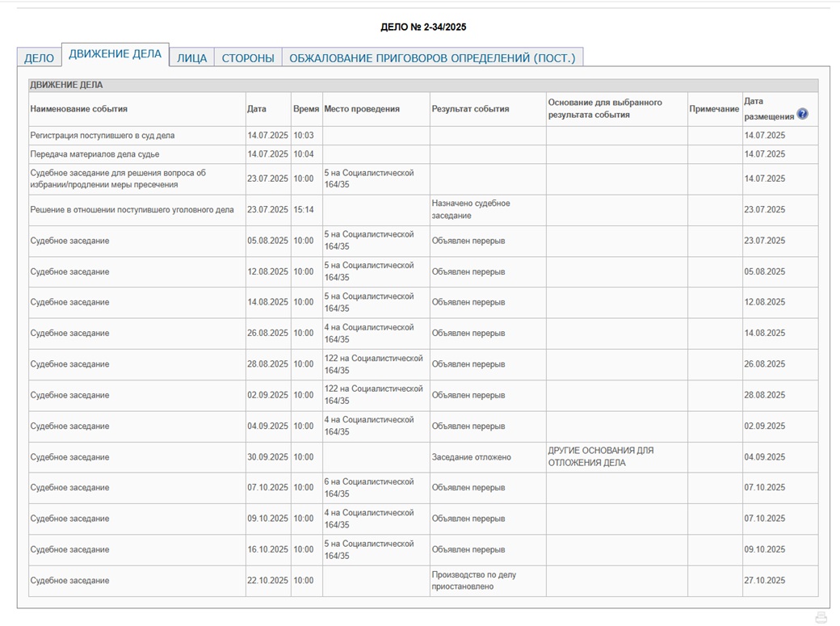Click the Назначено судебное заседание result cell
Viewport: 840px width, 626px height.
tap(470, 210)
